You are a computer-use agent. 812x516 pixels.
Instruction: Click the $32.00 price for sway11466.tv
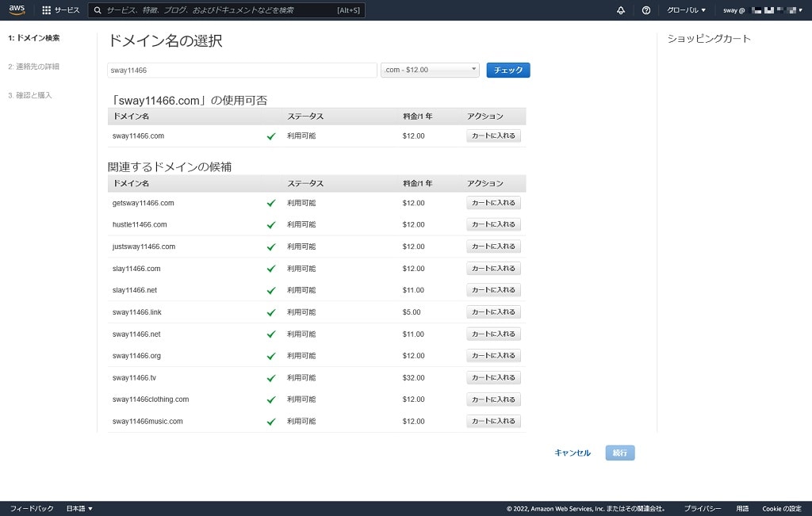pyautogui.click(x=413, y=378)
